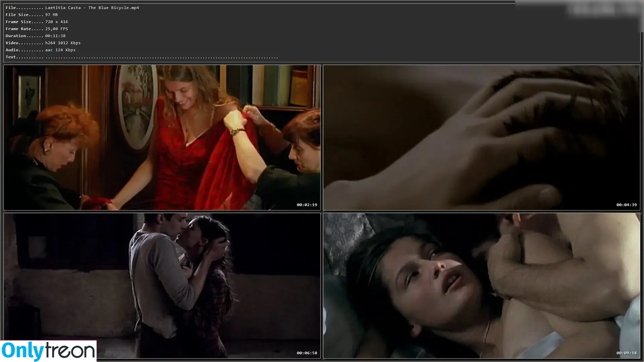Select the file name 'Laetitia Casta - The Blue Bicycle.mp4'

(92, 8)
